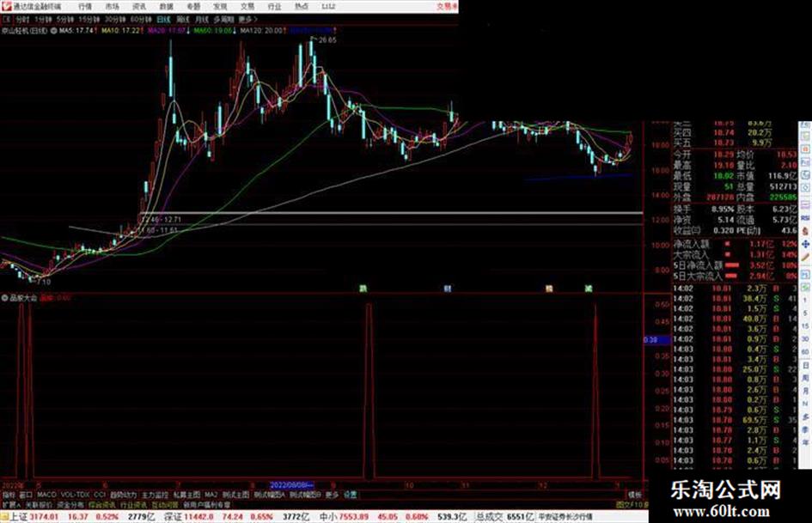Click red 交易 button at top right
Screen dimensions: 812x523
click(x=447, y=6)
